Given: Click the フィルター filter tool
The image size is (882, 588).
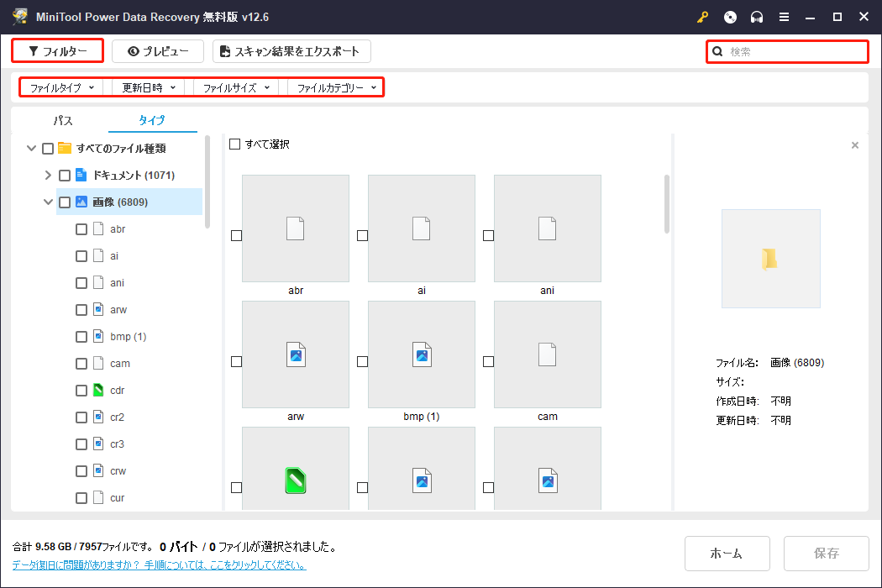Looking at the screenshot, I should click(56, 50).
